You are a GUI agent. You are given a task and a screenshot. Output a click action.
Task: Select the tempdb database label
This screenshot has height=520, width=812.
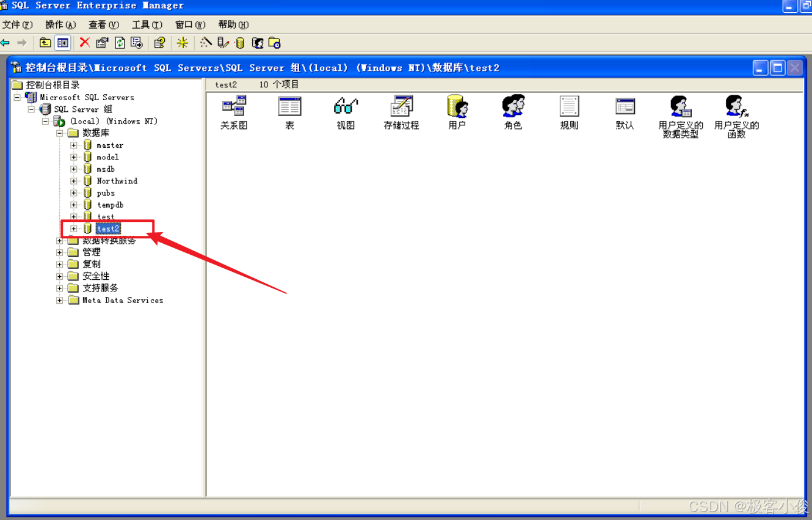coord(110,205)
